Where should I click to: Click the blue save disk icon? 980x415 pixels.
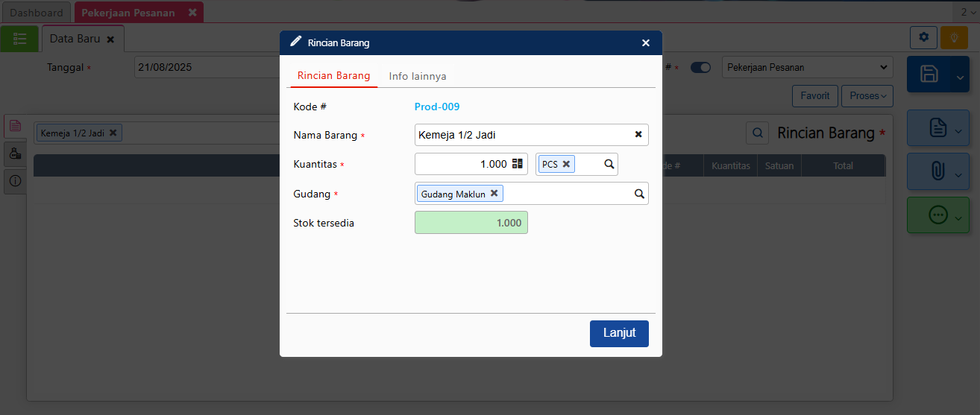coord(929,74)
